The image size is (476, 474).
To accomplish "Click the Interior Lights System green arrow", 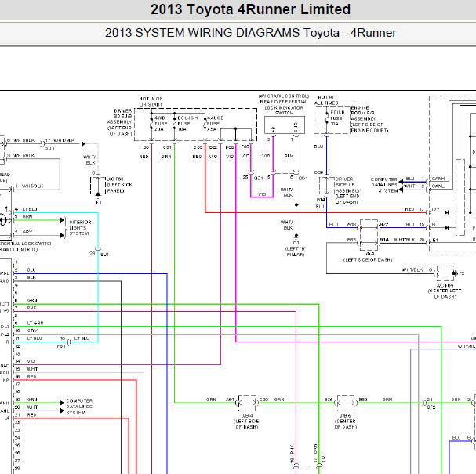I will click(62, 220).
